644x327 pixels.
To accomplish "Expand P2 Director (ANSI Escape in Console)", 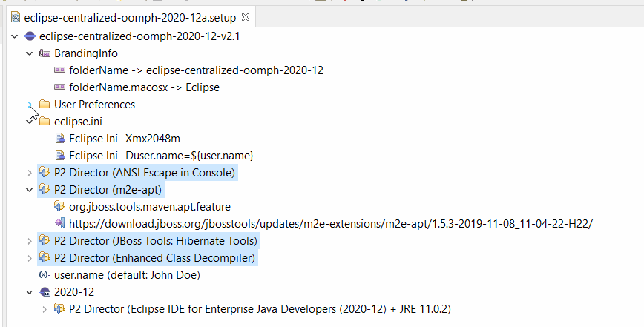I will click(x=30, y=173).
